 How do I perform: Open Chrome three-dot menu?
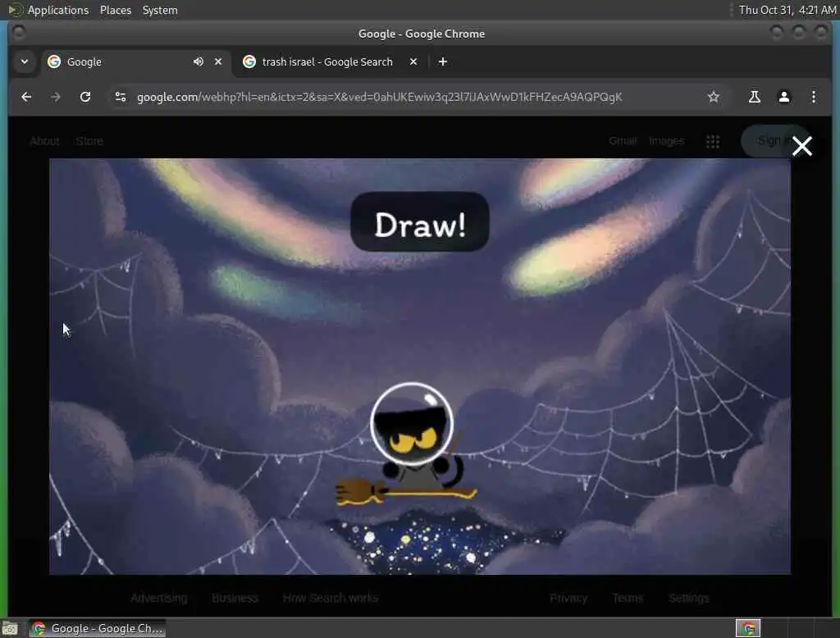tap(813, 97)
